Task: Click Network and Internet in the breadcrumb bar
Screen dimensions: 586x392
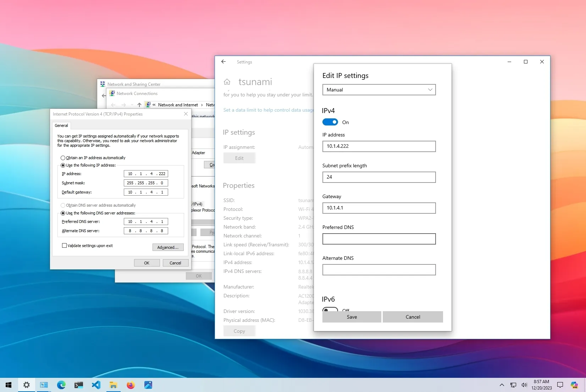Action: pos(178,105)
